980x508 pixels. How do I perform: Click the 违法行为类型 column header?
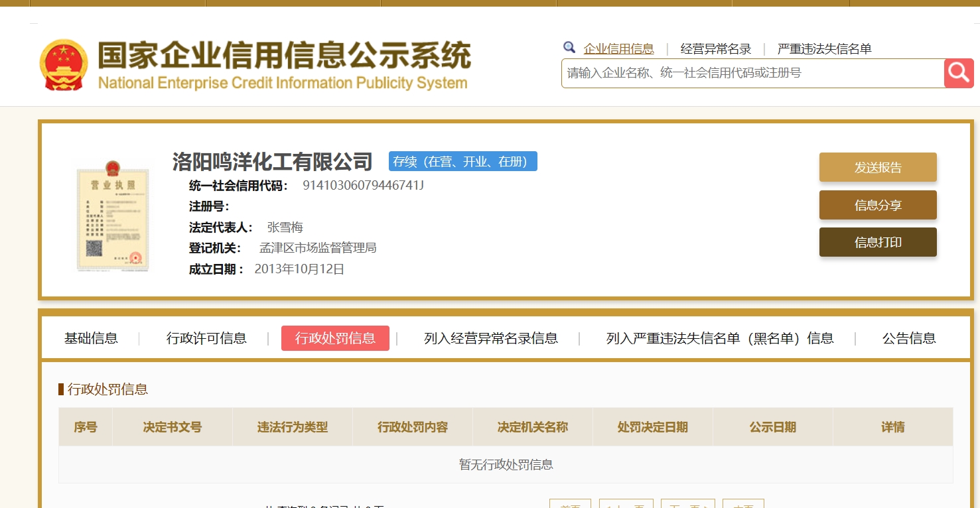pos(293,427)
